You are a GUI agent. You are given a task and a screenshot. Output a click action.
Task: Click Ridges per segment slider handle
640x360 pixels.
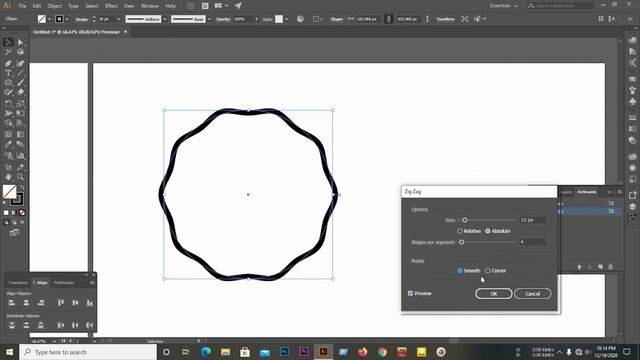click(461, 242)
